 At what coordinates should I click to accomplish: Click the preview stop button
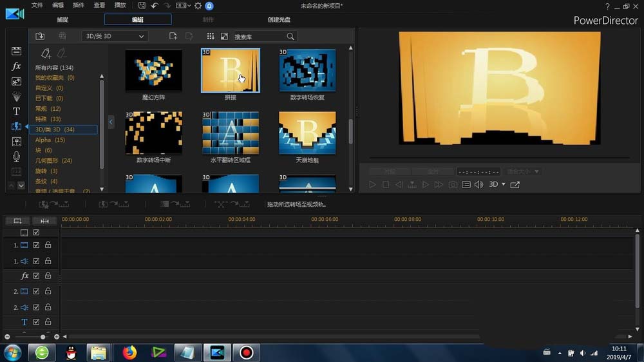(386, 184)
